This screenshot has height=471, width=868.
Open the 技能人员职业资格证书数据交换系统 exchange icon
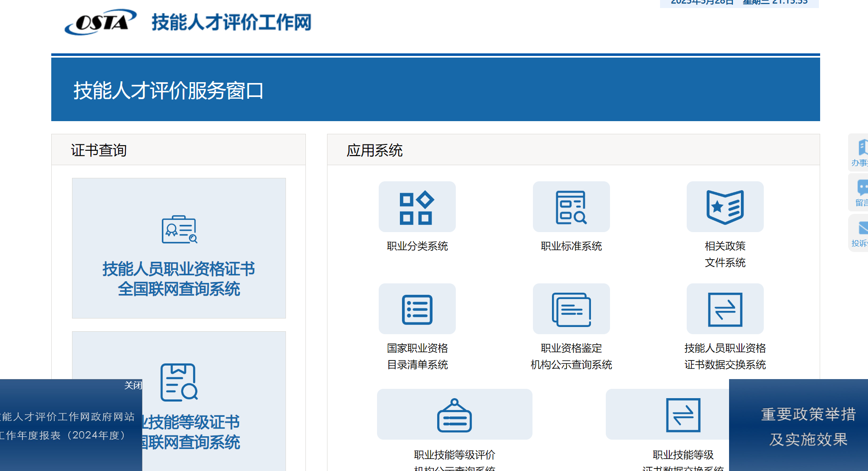[x=725, y=309]
